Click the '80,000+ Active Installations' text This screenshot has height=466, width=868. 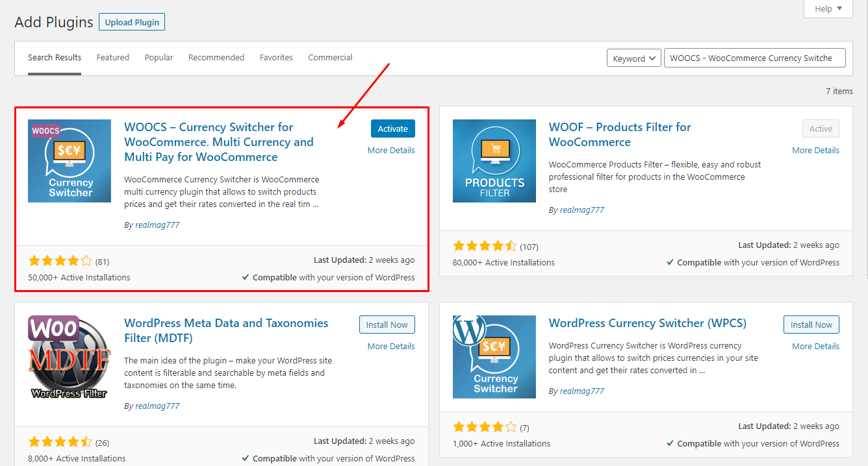504,263
